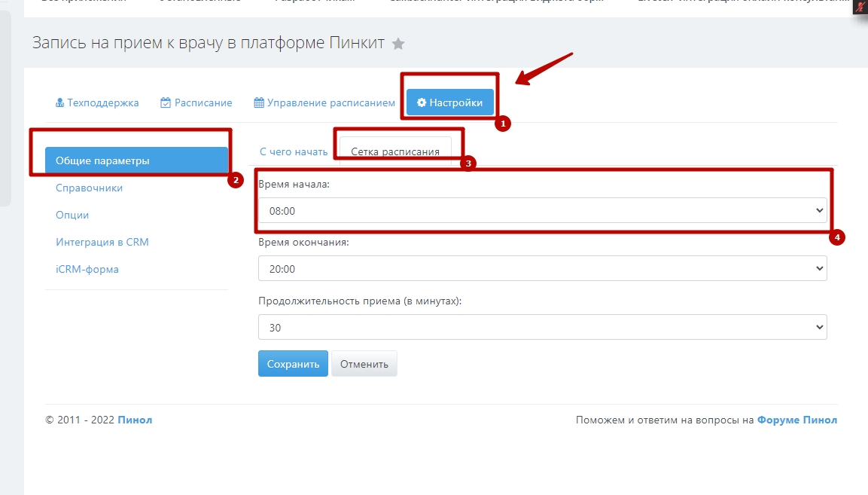Open Справочники in the sidebar

click(x=89, y=188)
